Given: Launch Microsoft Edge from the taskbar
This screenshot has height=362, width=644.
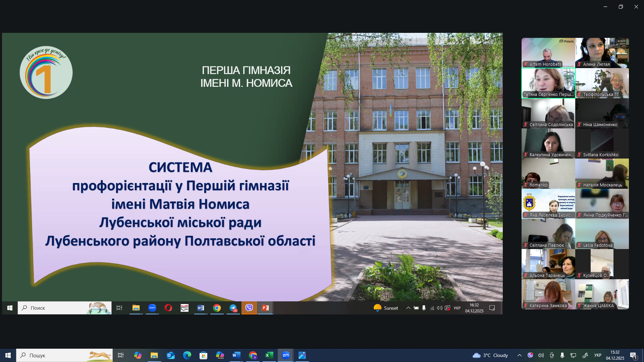Looking at the screenshot, I should 187,355.
